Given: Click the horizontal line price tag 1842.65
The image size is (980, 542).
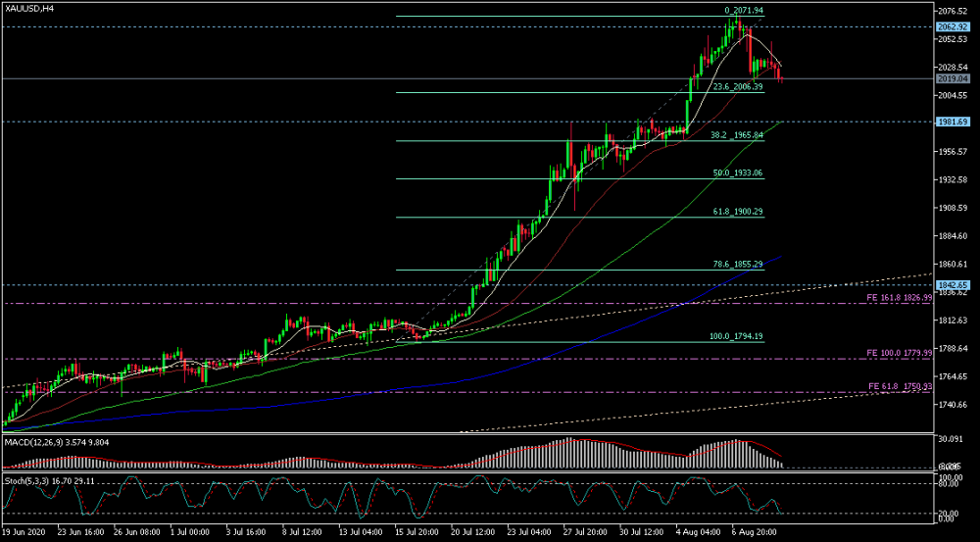Looking at the screenshot, I should (953, 285).
